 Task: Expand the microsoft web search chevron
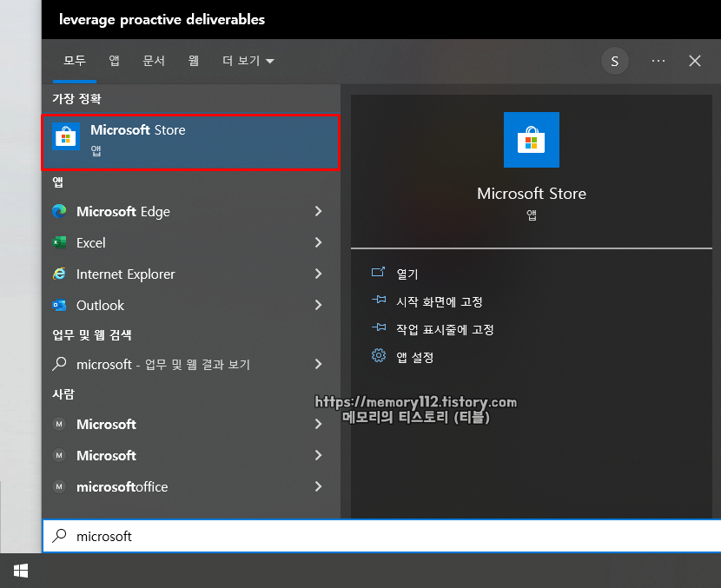318,364
